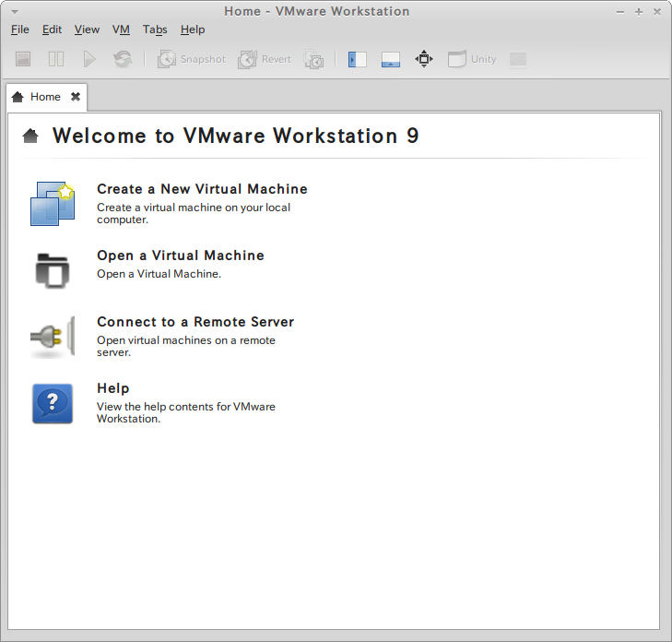
Task: Click the home icon beside the Welcome title
Action: (x=30, y=136)
